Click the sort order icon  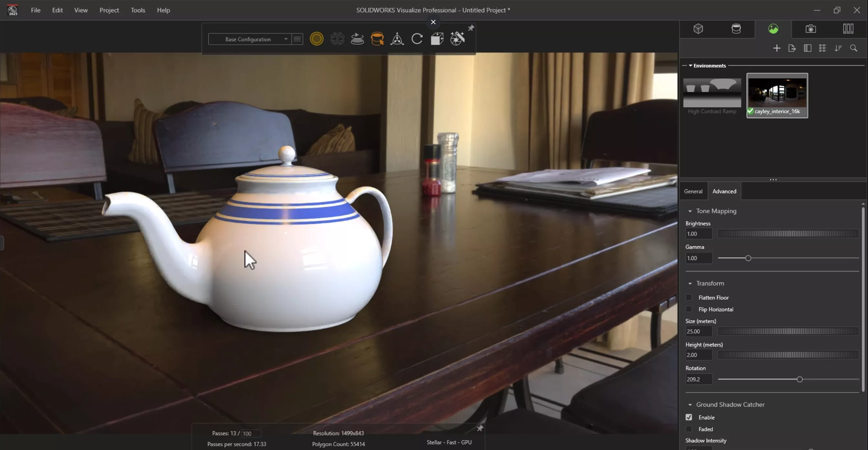[838, 48]
